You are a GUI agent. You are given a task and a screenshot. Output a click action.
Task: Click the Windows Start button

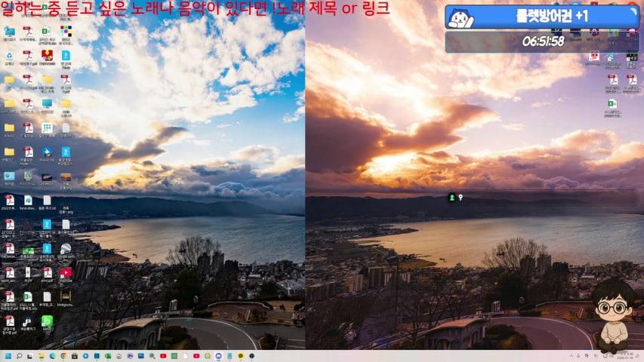(x=9, y=355)
